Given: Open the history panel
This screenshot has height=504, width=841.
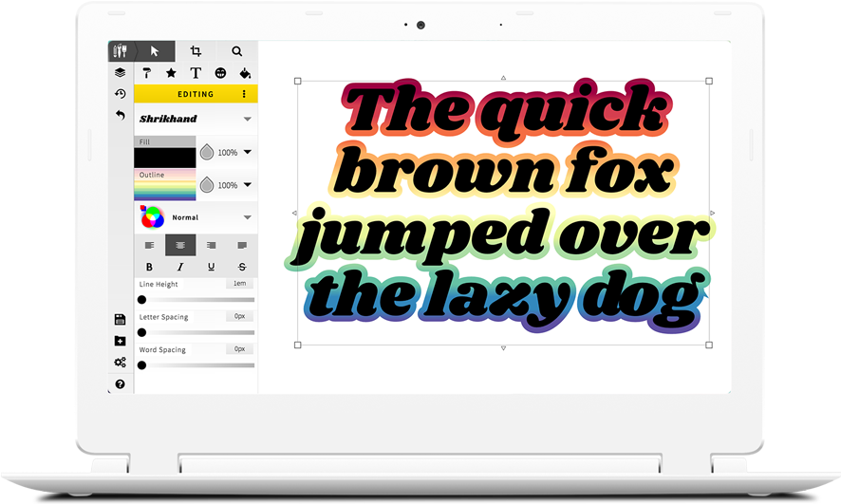Looking at the screenshot, I should 121,93.
